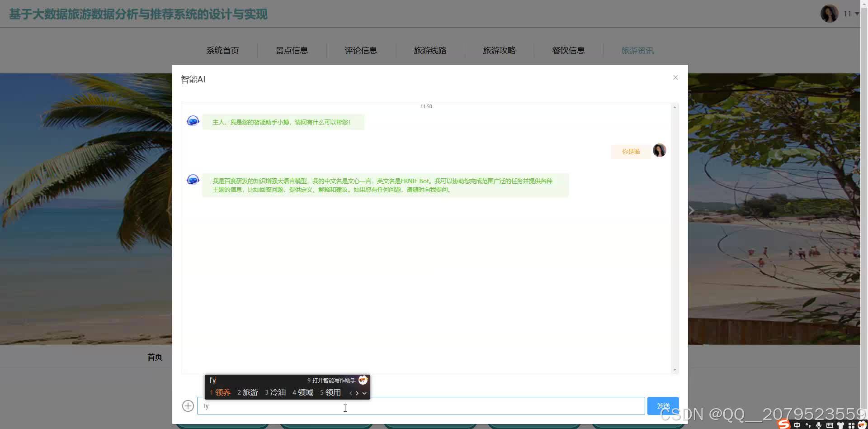Image resolution: width=868 pixels, height=429 pixels.
Task: Click the 智能AI dialog title
Action: [193, 80]
